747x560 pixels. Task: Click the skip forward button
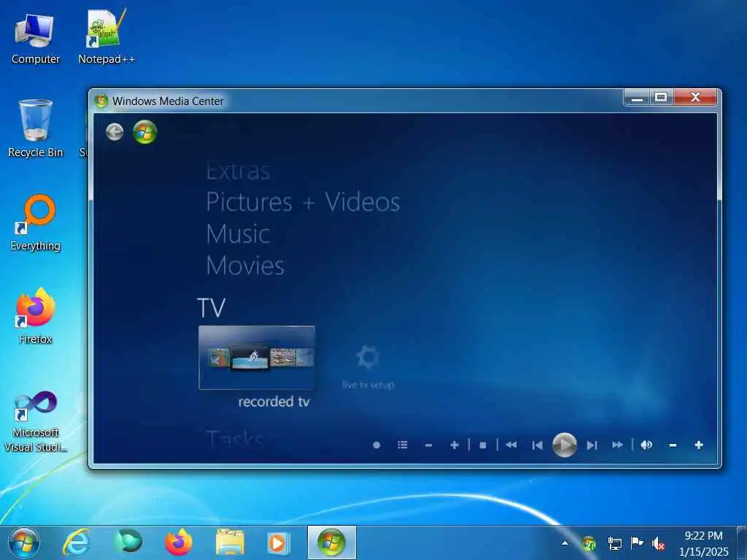pyautogui.click(x=592, y=446)
